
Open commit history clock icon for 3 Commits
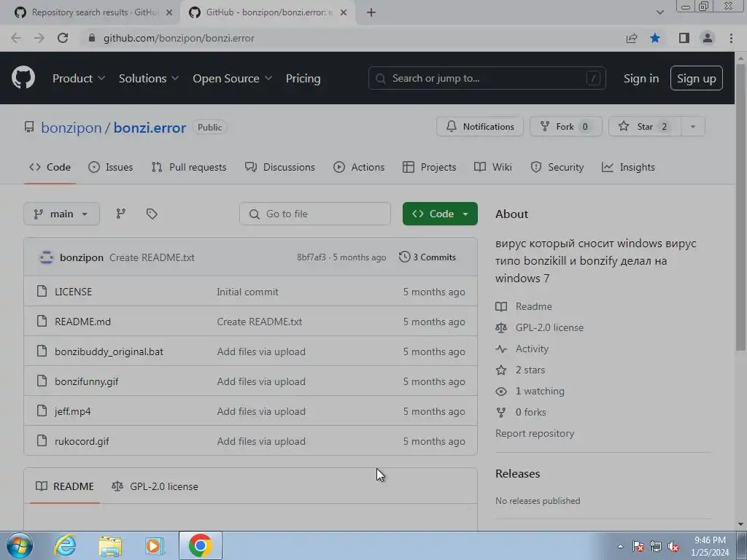pyautogui.click(x=404, y=257)
